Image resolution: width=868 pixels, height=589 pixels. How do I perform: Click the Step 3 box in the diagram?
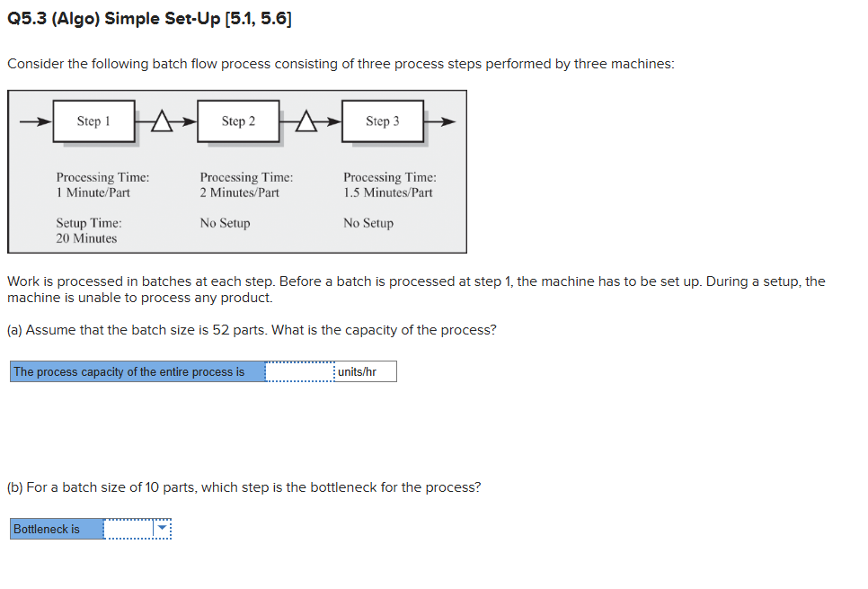[x=383, y=120]
